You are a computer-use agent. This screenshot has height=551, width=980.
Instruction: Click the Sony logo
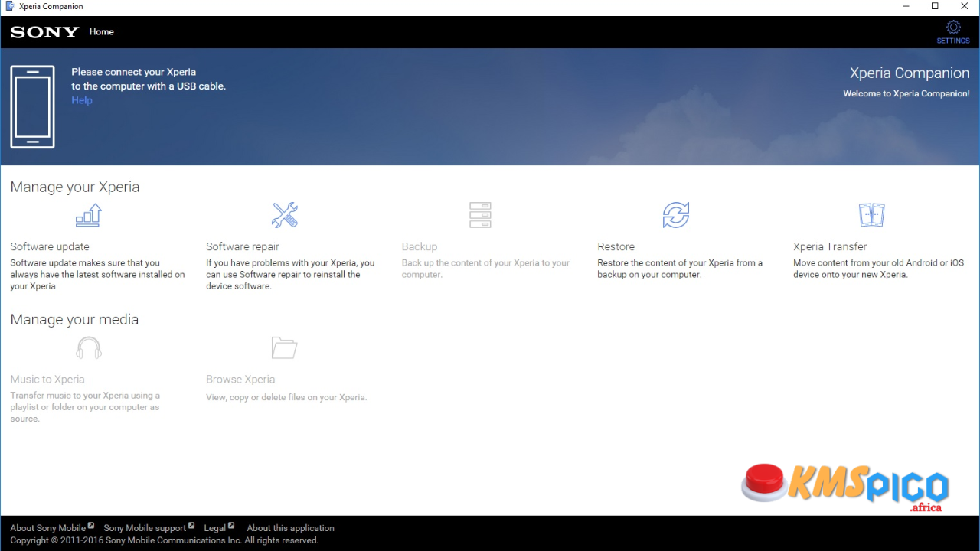[x=44, y=32]
